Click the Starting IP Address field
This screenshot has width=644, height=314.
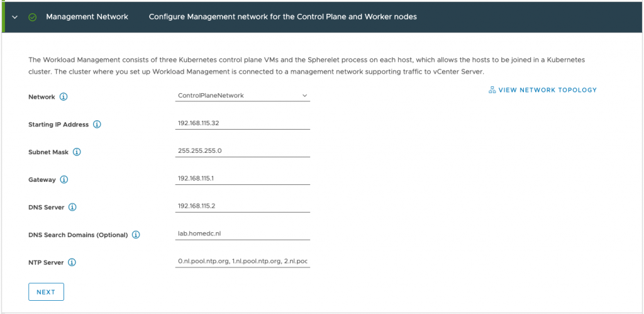(x=243, y=123)
